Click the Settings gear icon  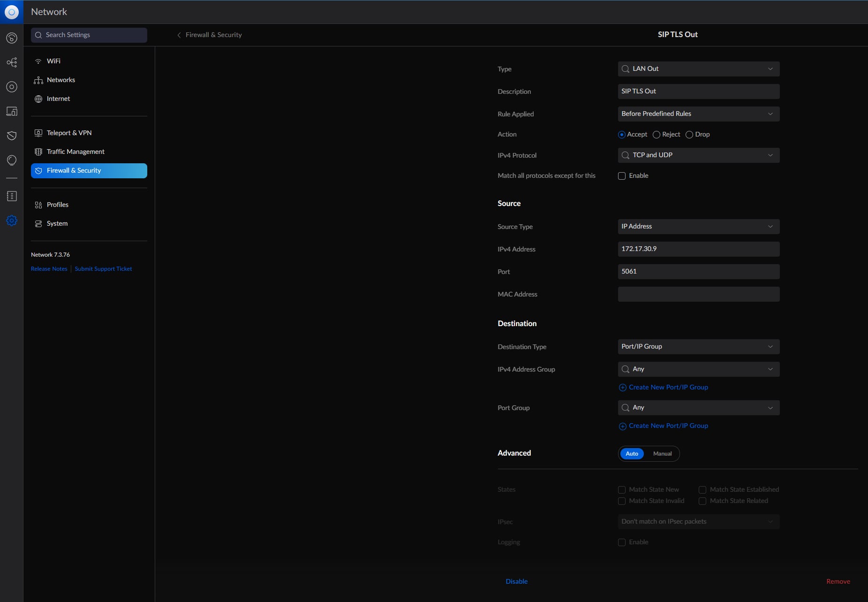coord(12,221)
